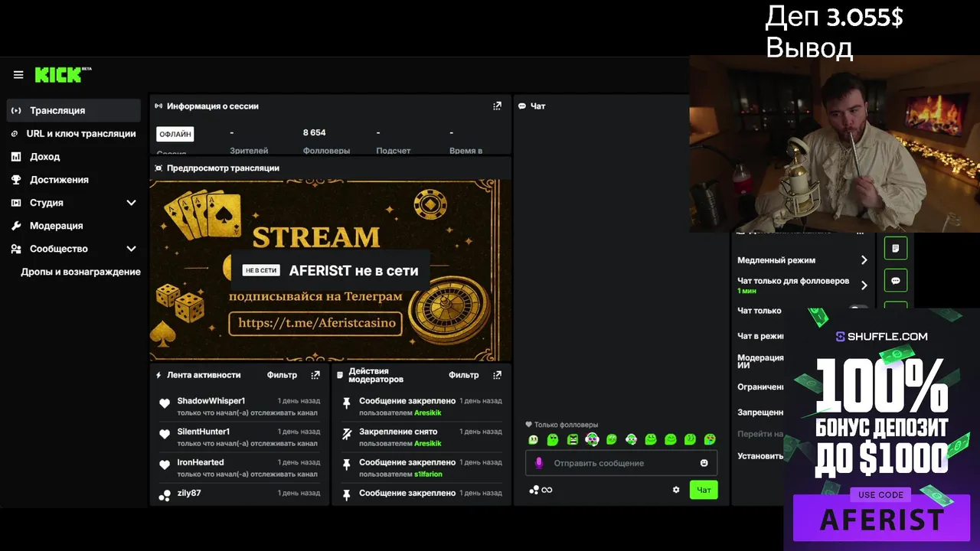Open Дропы и вознаграждение
The width and height of the screenshot is (980, 551).
click(x=80, y=272)
